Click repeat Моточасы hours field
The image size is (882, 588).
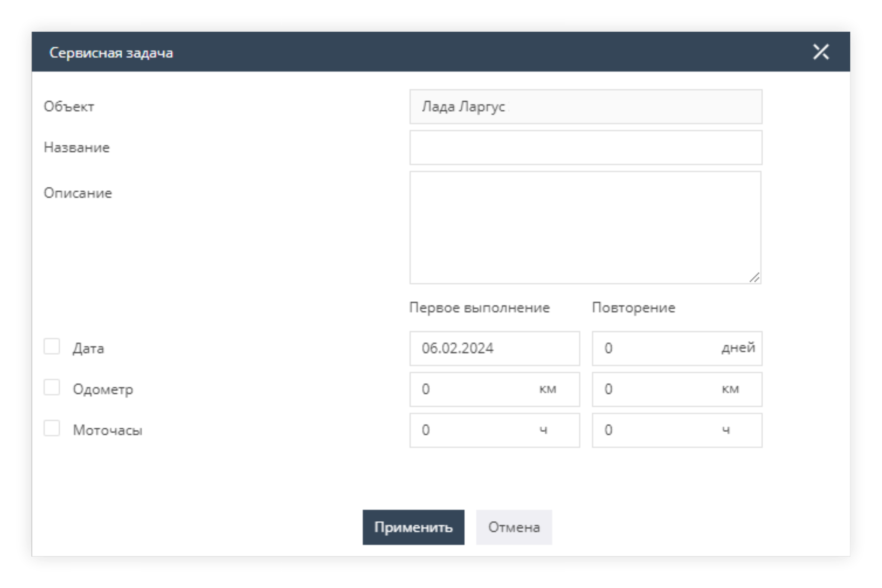tap(677, 430)
